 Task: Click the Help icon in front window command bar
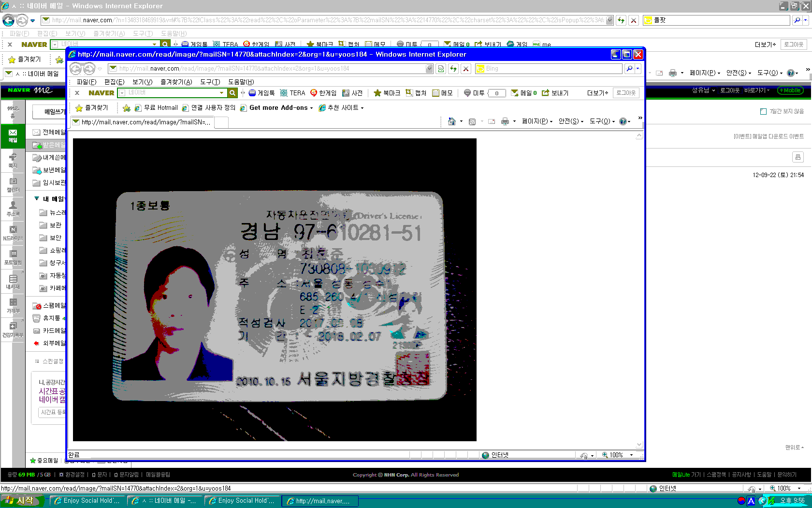point(623,121)
